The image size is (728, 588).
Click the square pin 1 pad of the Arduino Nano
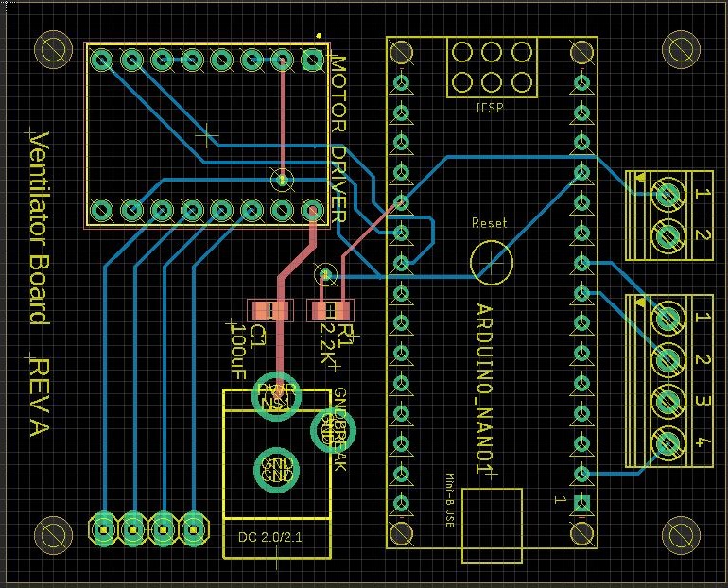[582, 503]
